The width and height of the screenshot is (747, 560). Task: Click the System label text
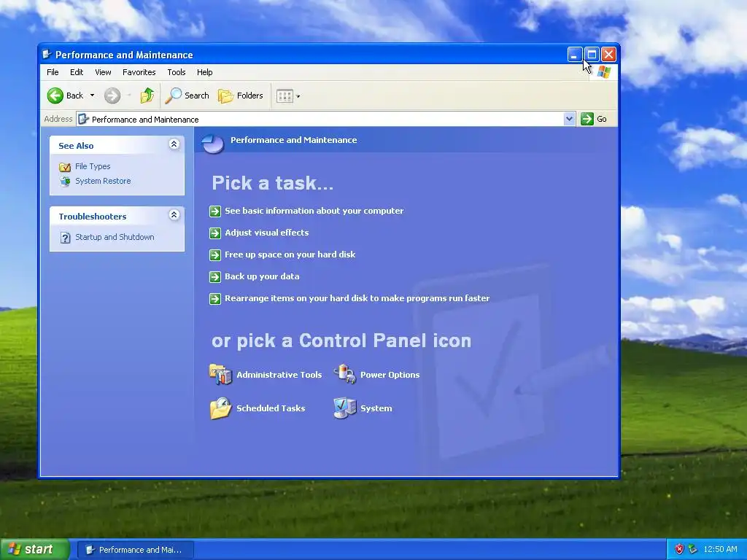(x=376, y=408)
